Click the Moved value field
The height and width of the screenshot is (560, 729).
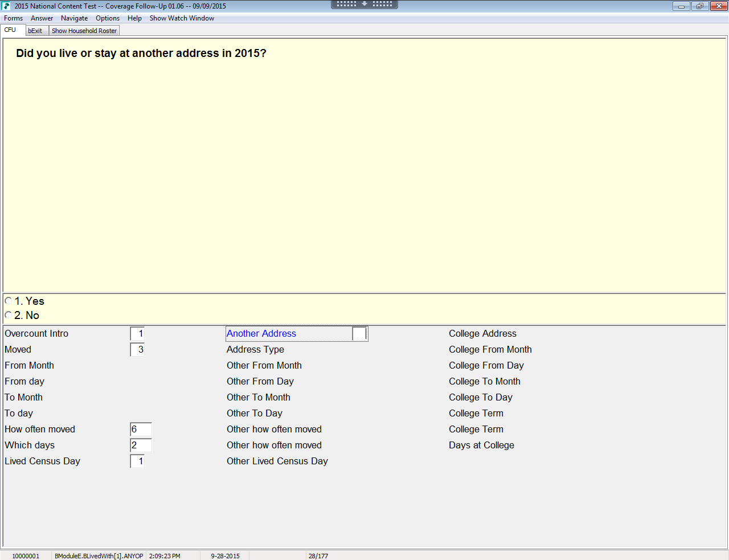[x=137, y=350]
